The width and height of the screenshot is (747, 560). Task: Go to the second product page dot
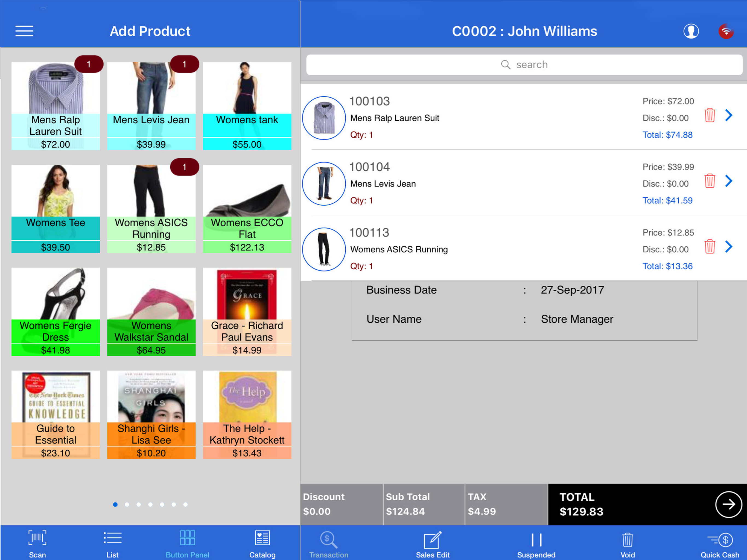click(x=127, y=504)
